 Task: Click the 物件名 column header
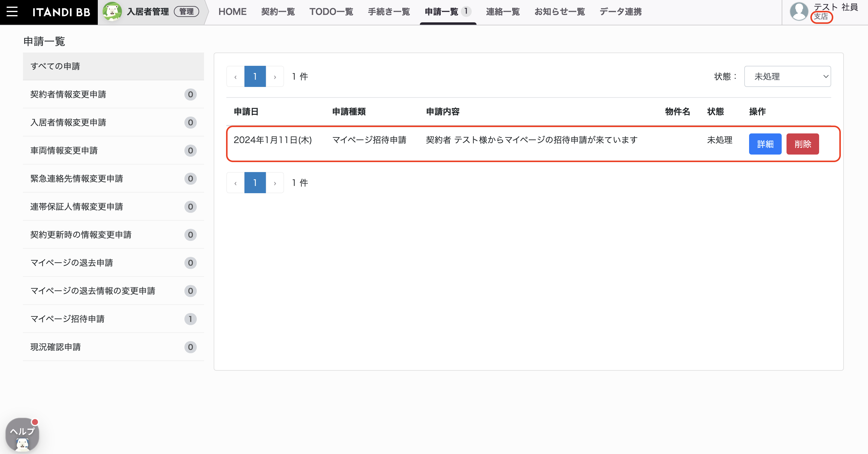click(678, 112)
